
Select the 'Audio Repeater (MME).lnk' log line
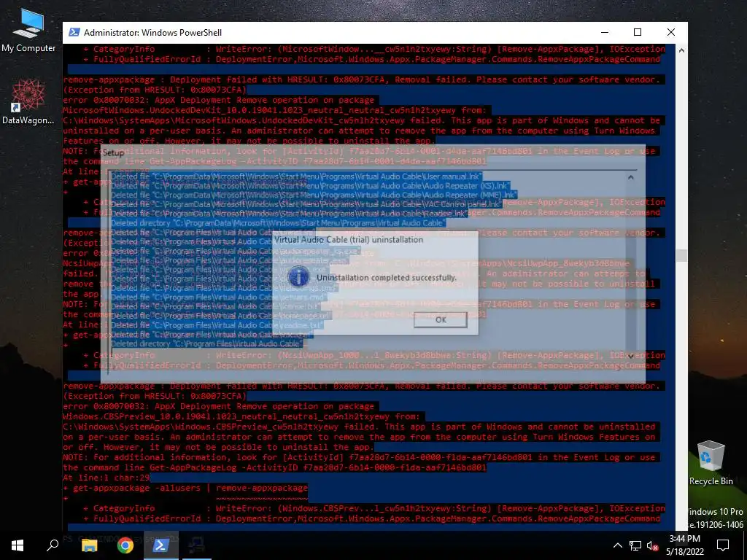[x=314, y=195]
